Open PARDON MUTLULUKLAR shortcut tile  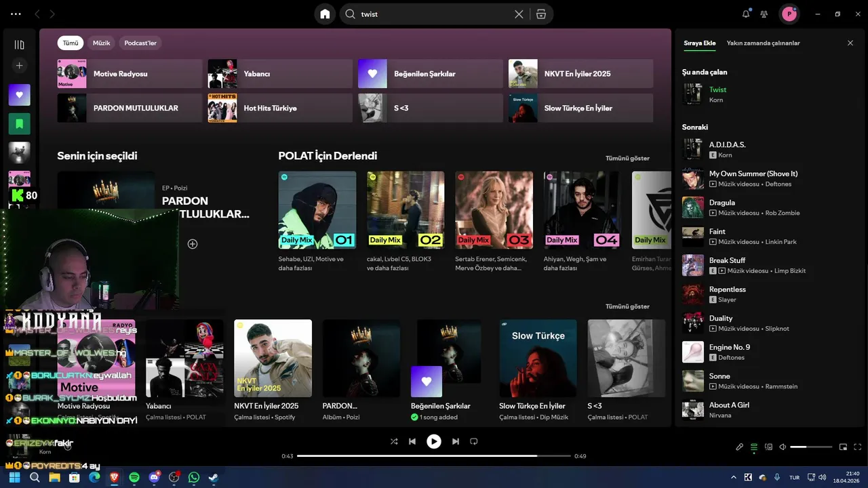coord(130,108)
